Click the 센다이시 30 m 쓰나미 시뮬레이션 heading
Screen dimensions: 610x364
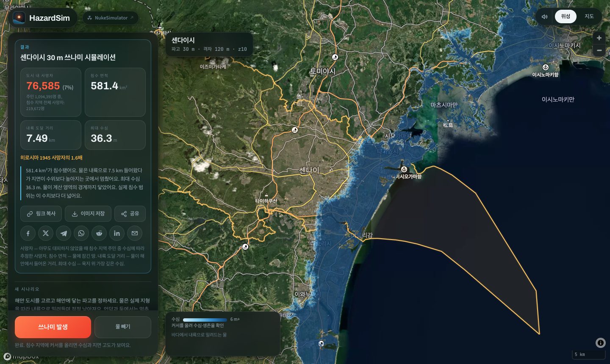tap(68, 58)
